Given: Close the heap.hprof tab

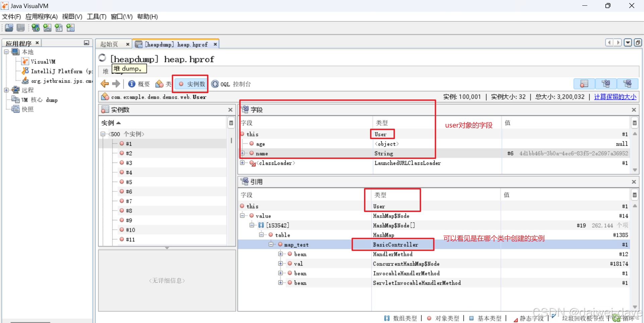Looking at the screenshot, I should click(215, 44).
